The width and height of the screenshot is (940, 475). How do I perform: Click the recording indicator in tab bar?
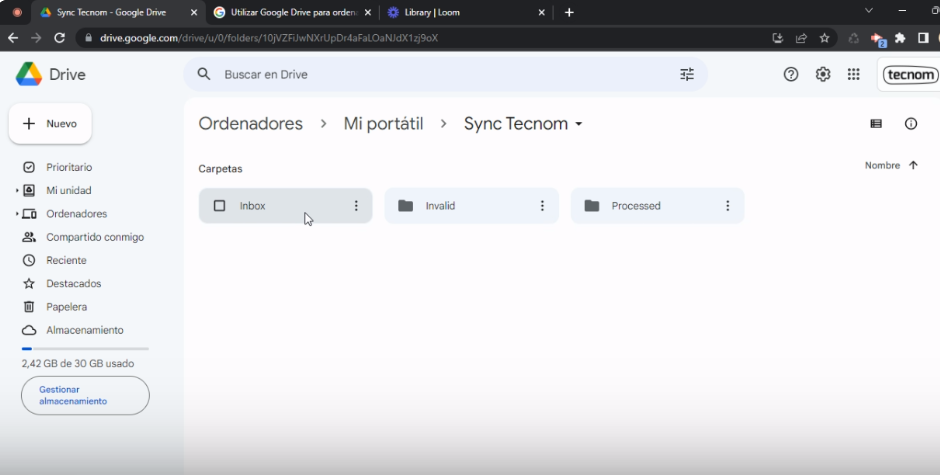pos(17,12)
